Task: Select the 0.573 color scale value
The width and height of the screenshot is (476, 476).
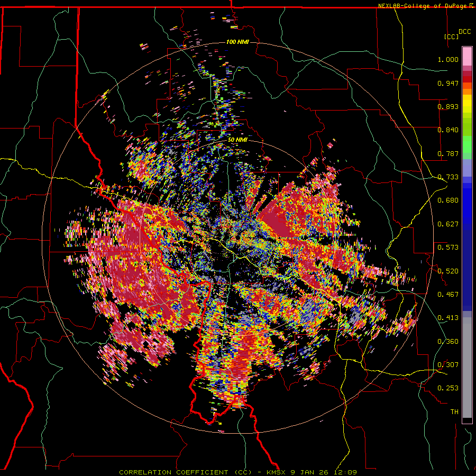Action: (x=448, y=248)
